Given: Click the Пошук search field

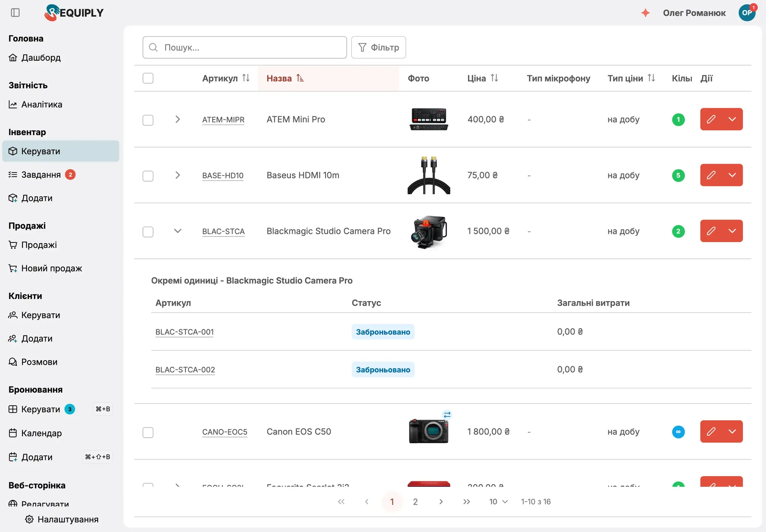Looking at the screenshot, I should pos(245,48).
